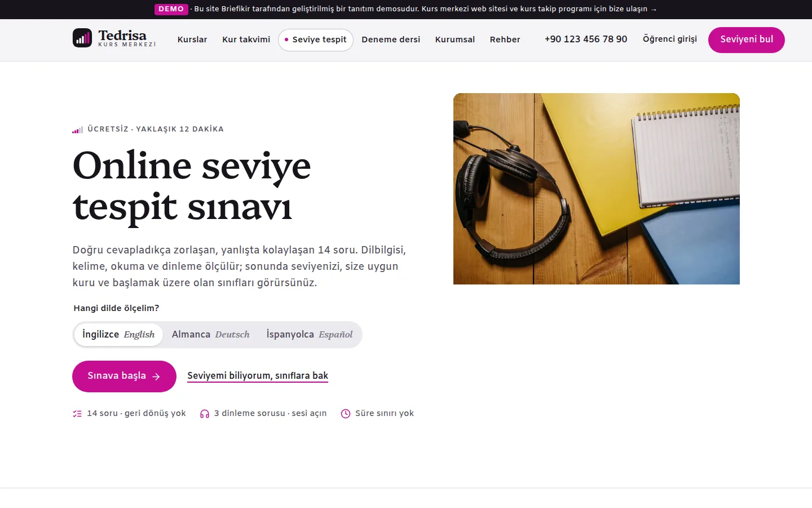Click the 14 soru · geri dönüş yok text

tap(136, 413)
